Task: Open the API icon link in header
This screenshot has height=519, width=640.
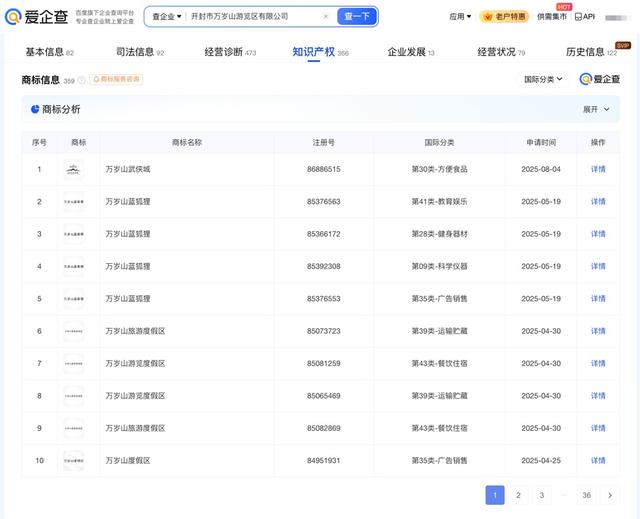Action: point(584,17)
